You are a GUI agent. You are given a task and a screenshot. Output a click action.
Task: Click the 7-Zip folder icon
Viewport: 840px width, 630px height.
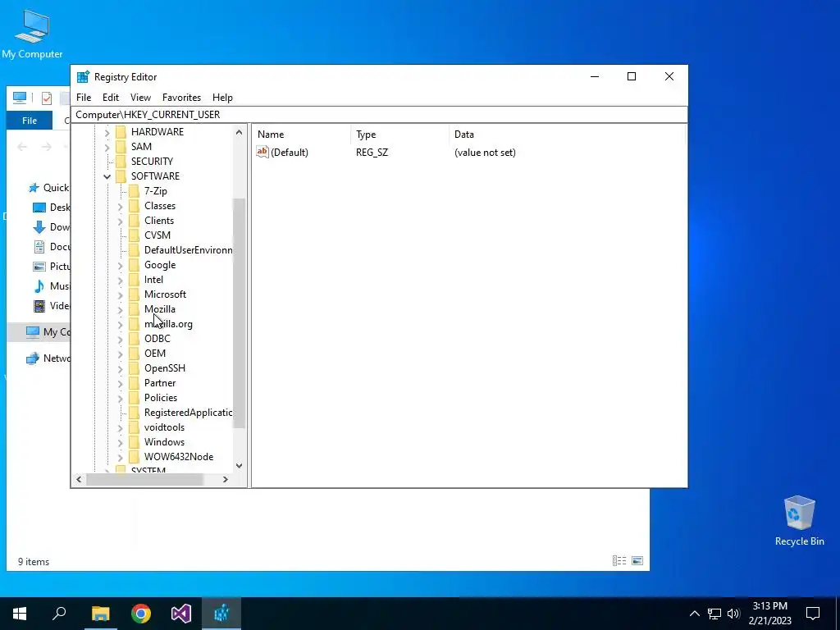click(x=134, y=190)
